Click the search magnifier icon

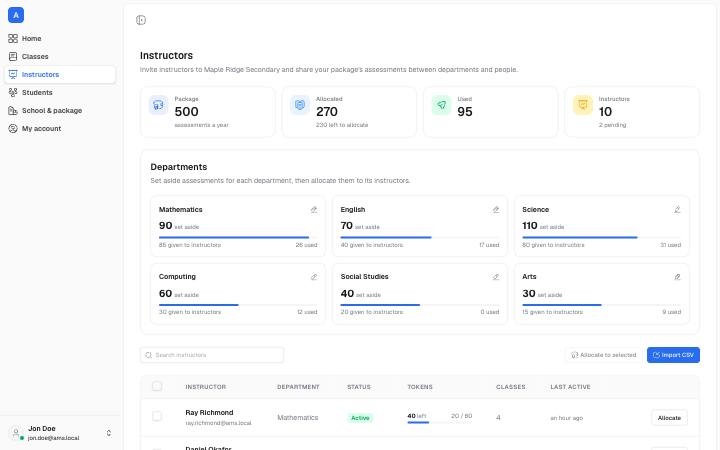pyautogui.click(x=149, y=355)
